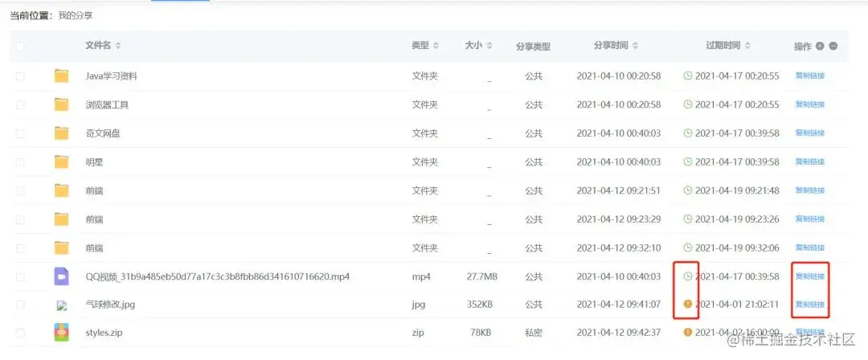This screenshot has height=360, width=868.
Task: Click clock icon beside expiry 2021-04-19 09:21:48
Action: [x=688, y=190]
